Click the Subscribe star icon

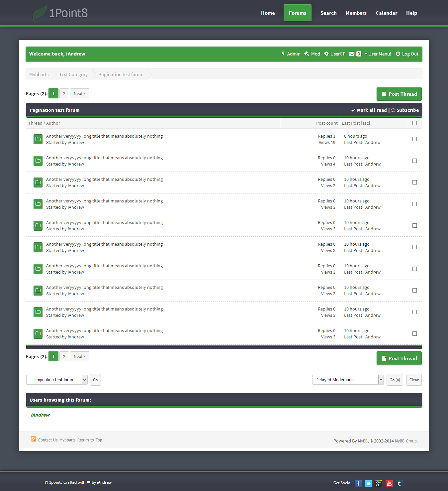pyautogui.click(x=393, y=110)
